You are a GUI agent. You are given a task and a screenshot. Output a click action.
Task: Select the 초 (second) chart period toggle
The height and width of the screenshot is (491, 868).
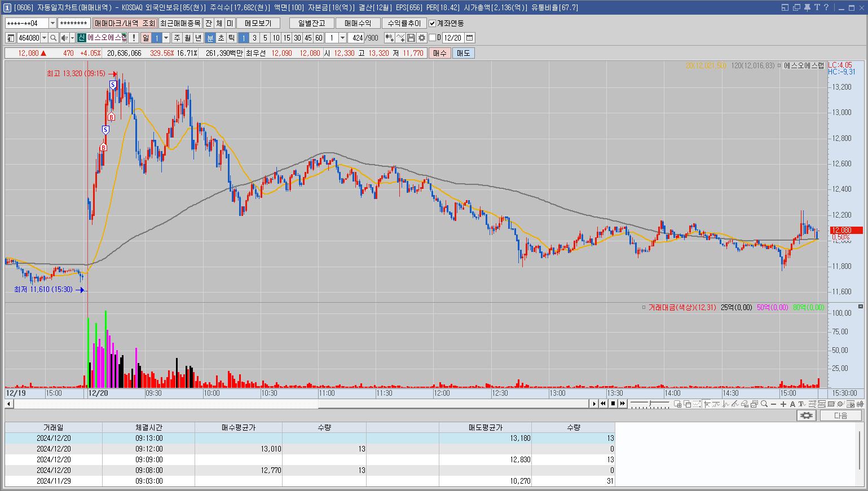click(221, 38)
